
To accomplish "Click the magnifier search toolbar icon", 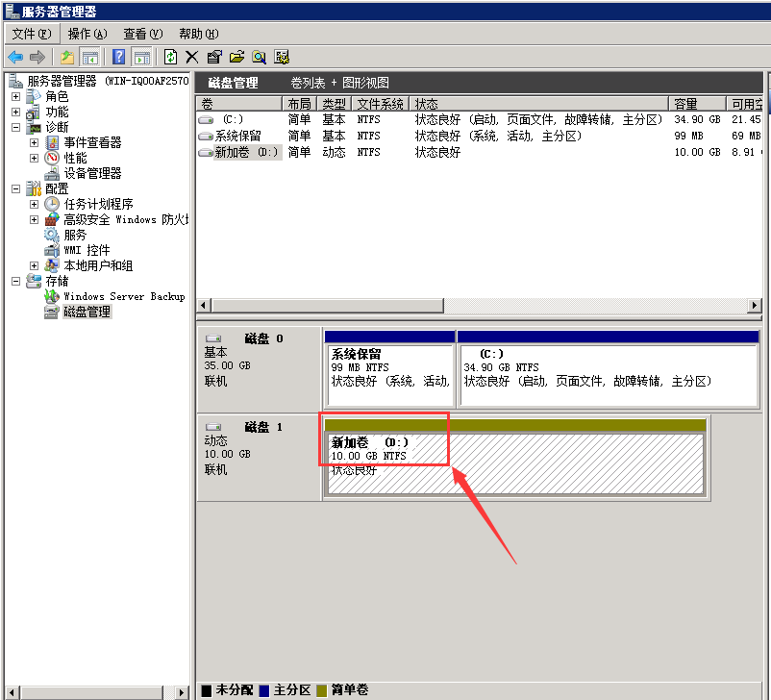I will (259, 58).
